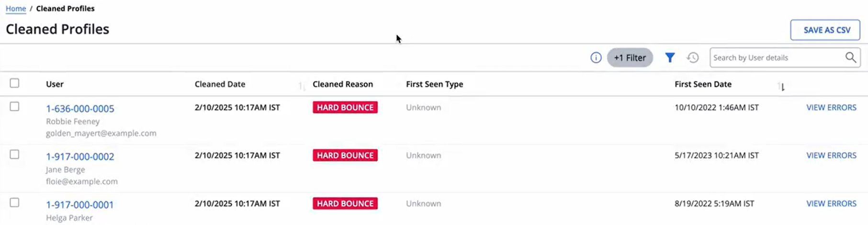Sort by First Seen Date arrows
Viewport: 868px width, 225px height.
click(781, 86)
